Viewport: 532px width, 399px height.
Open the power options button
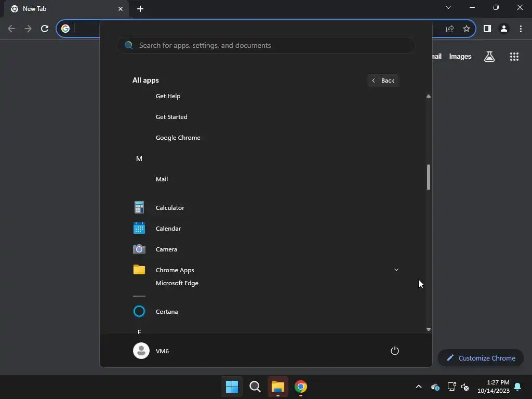click(395, 351)
